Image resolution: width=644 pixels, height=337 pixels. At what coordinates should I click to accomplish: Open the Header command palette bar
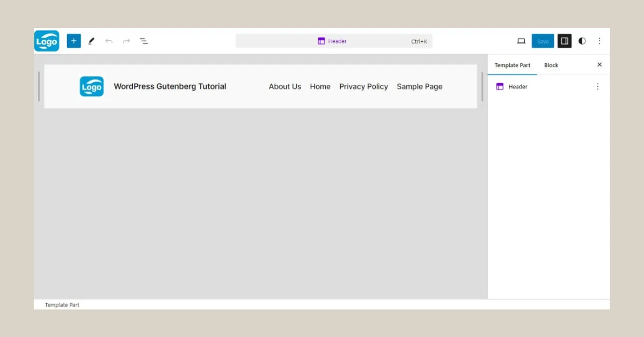334,41
